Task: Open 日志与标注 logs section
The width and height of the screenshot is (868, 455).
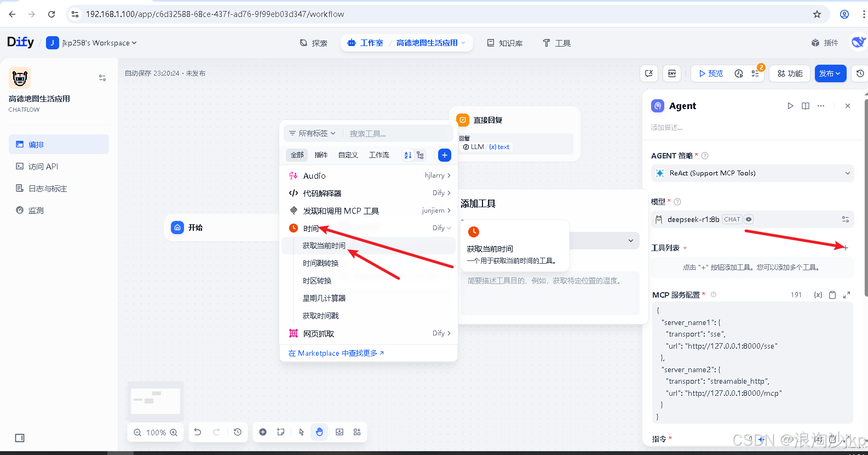Action: point(59,188)
